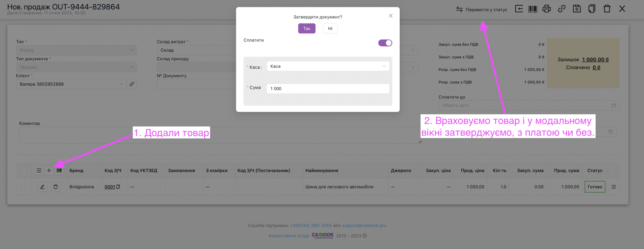Copy the document using the header copy icon

coord(592,9)
